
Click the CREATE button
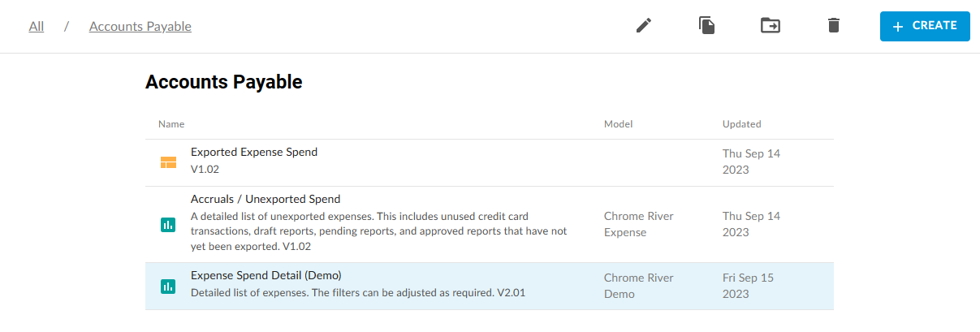click(925, 26)
